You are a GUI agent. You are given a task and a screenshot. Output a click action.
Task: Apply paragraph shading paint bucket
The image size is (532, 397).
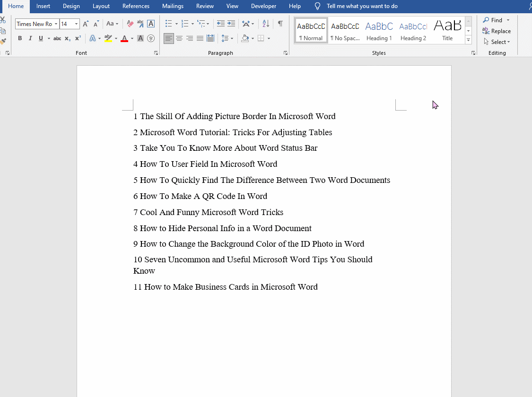(245, 38)
